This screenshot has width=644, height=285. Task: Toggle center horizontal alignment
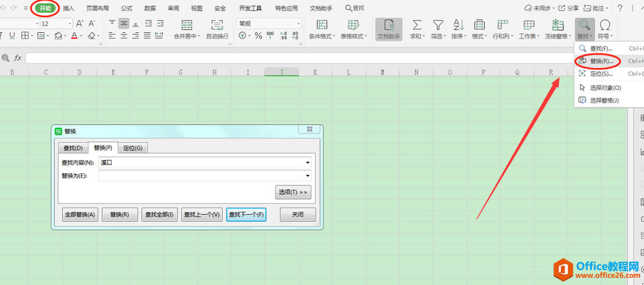pos(124,36)
